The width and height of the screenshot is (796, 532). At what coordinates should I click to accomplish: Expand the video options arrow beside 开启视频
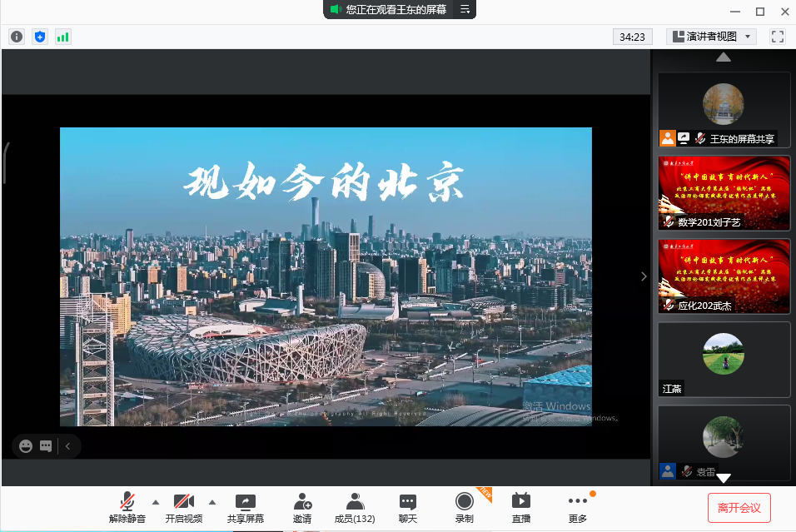coord(211,502)
